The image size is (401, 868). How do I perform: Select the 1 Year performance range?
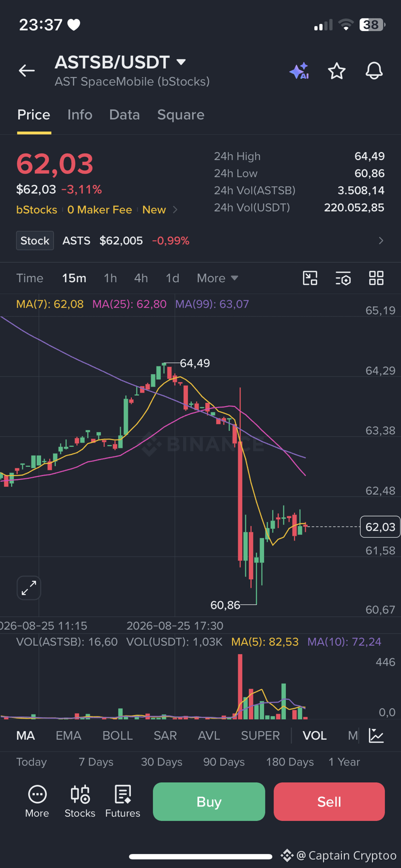point(344,762)
